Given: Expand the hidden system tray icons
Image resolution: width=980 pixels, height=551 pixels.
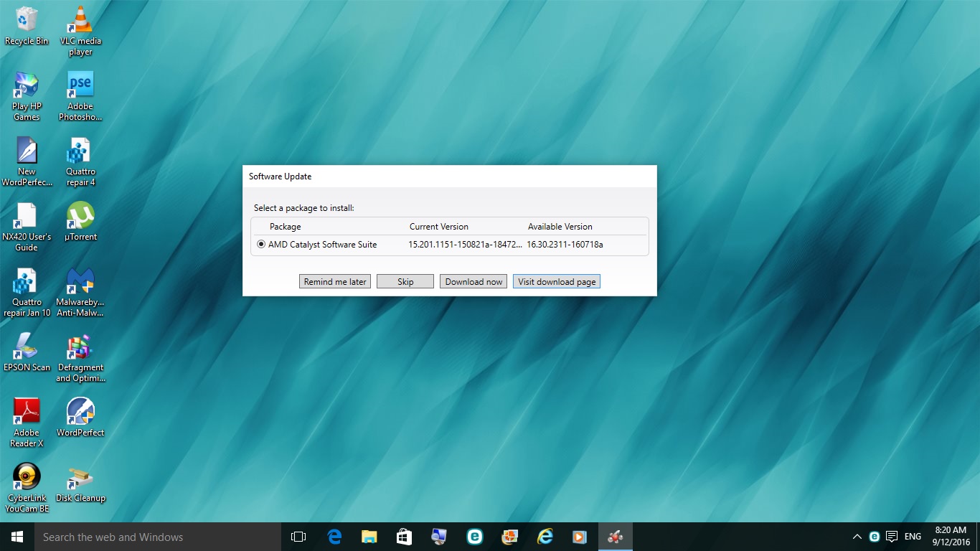Looking at the screenshot, I should tap(857, 537).
